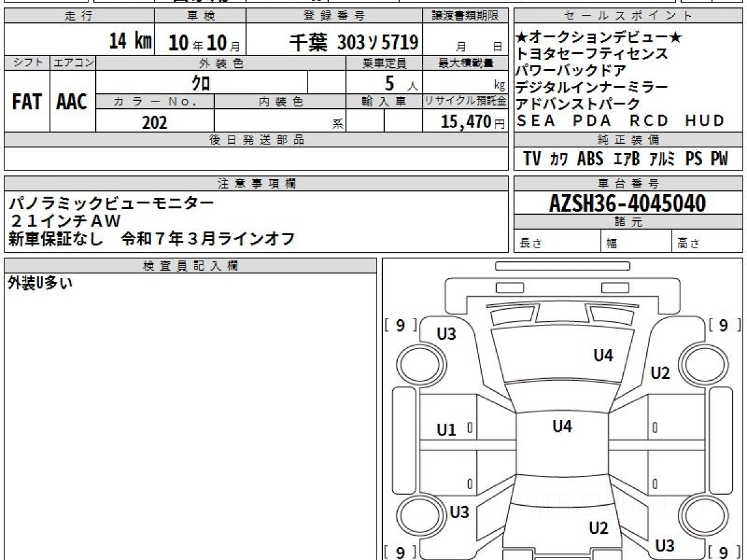Select the AAC air conditioner value
Screen dimensions: 747x560
[x=72, y=101]
